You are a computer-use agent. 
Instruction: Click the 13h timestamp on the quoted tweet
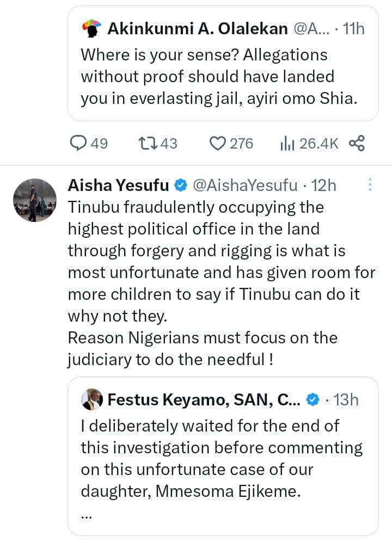(346, 400)
